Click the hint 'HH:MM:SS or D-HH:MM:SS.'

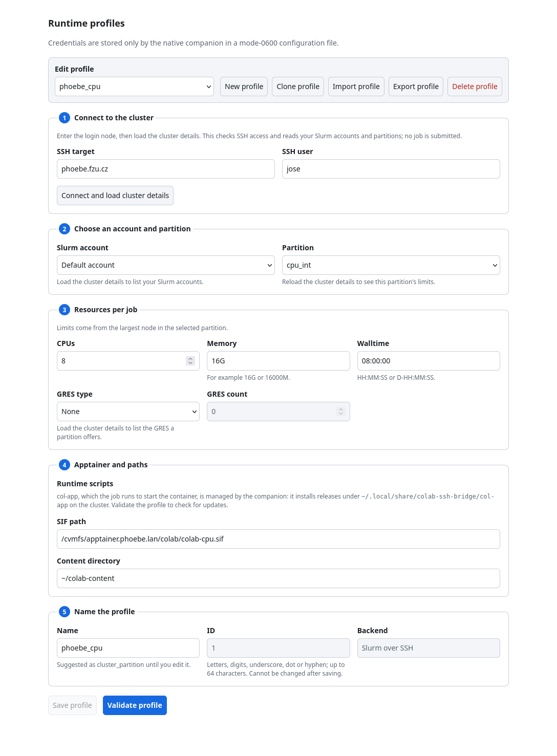396,378
